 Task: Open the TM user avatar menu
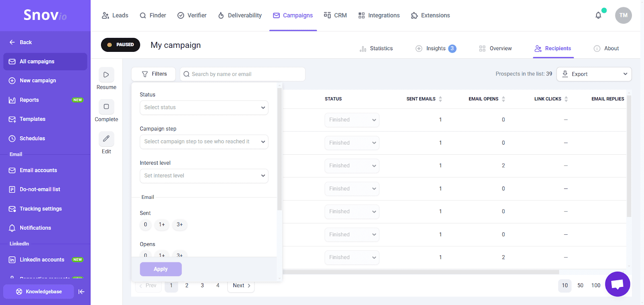[x=623, y=15]
